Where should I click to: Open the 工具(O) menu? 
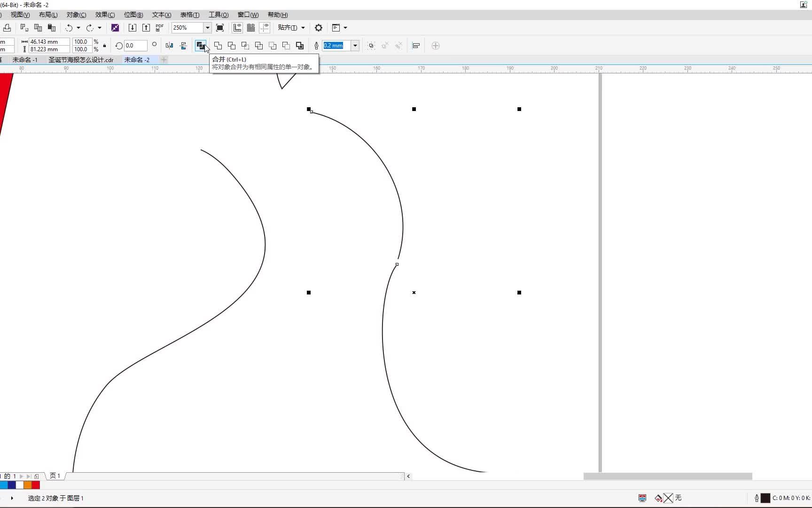click(219, 15)
